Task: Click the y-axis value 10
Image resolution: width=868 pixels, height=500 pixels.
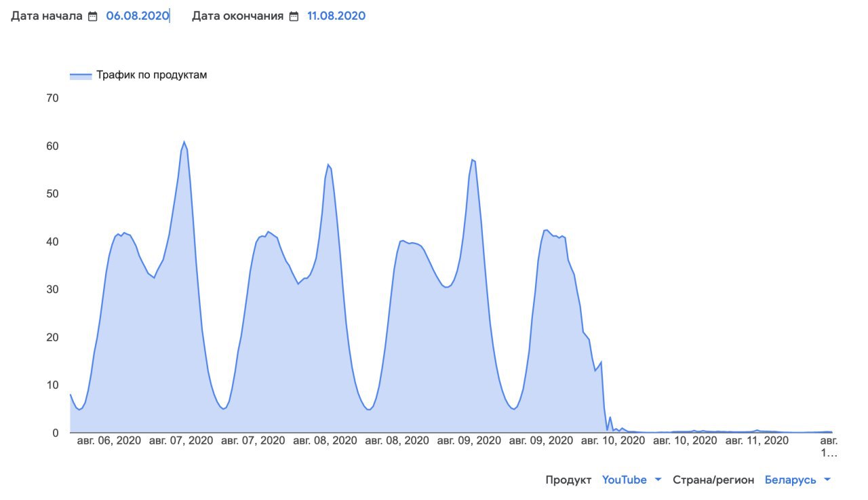Action: (52, 385)
